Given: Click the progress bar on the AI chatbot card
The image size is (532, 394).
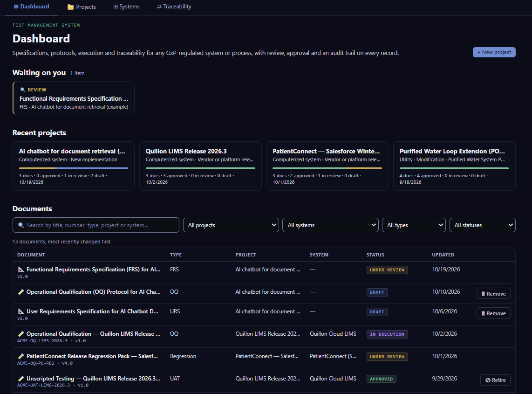Looking at the screenshot, I should [74, 168].
